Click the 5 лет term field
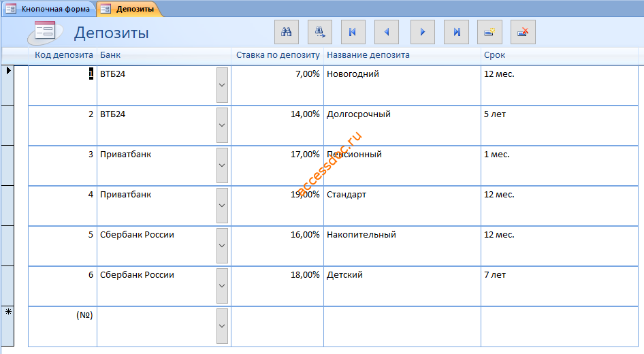 tap(560, 125)
